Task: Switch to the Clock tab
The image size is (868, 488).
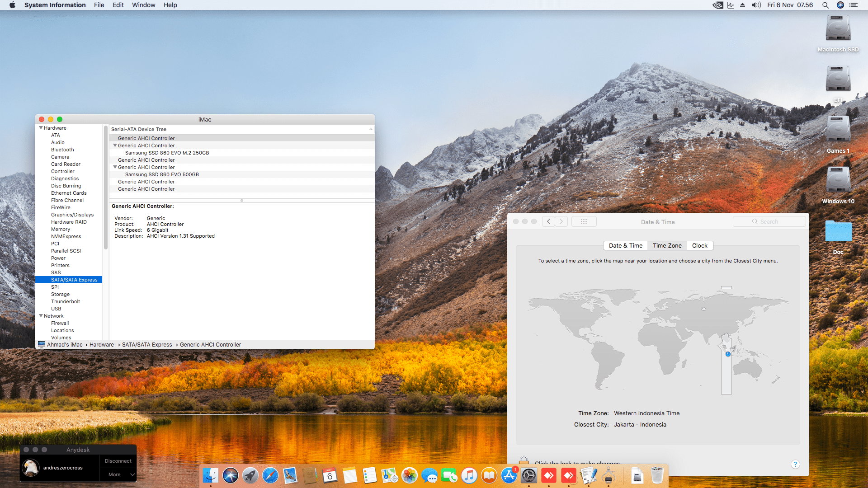Action: click(699, 246)
